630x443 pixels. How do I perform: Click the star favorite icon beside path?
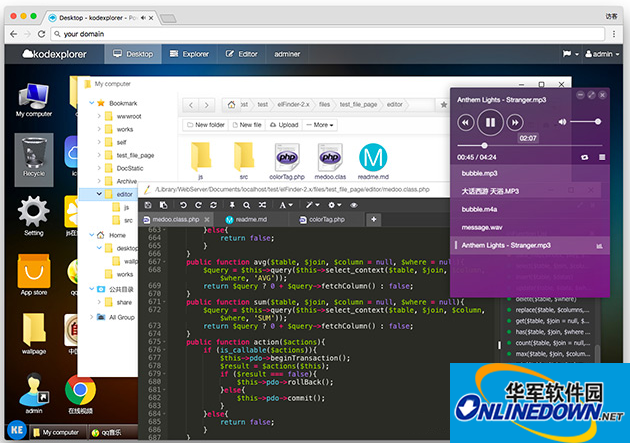coord(444,105)
